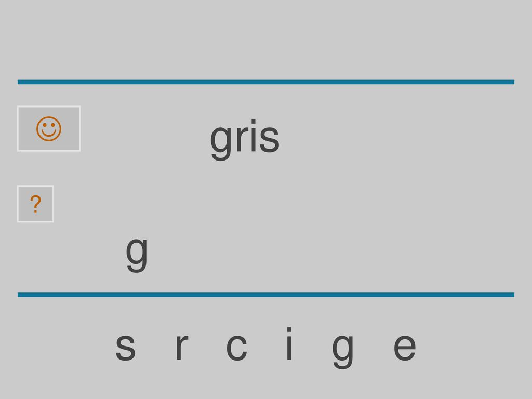Screen dimensions: 532x399
Task: Pick the letter "i" in the letter row
Action: pyautogui.click(x=289, y=343)
